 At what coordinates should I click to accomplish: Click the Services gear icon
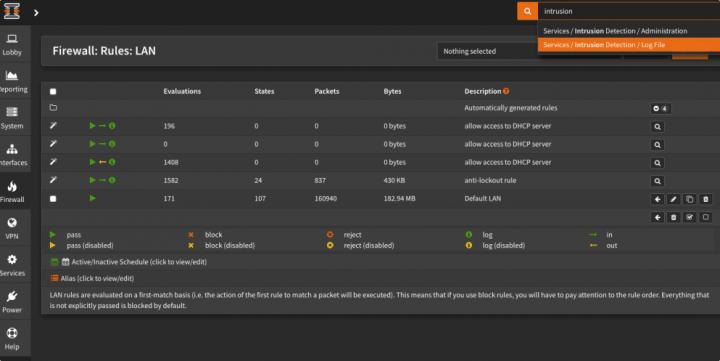click(12, 259)
